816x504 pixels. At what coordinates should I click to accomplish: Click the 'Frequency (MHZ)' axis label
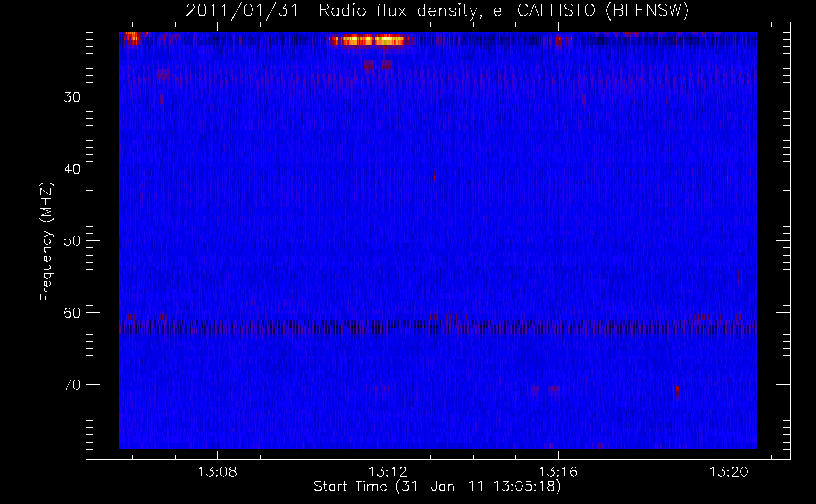46,242
